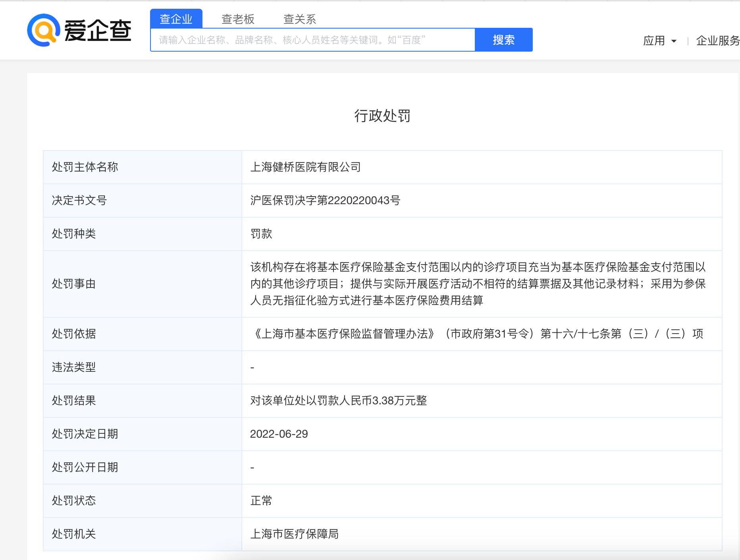Click the 爱企查 logo icon
Viewport: 740px width, 560px height.
tap(43, 31)
